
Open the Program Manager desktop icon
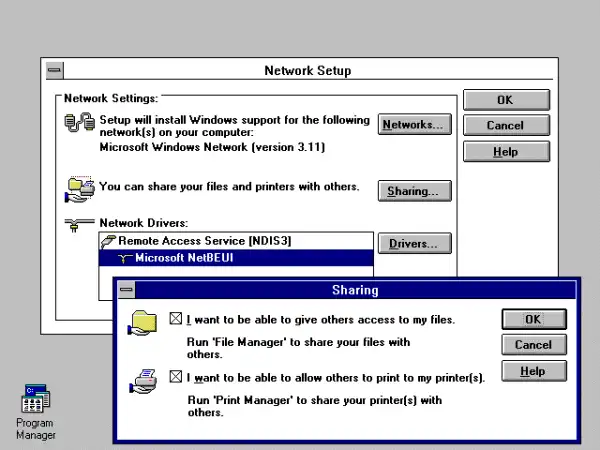35,400
